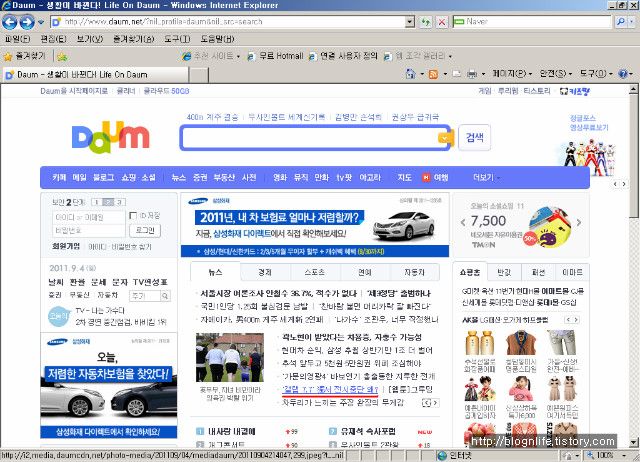Click the Home icon in command bar

pyautogui.click(x=410, y=74)
